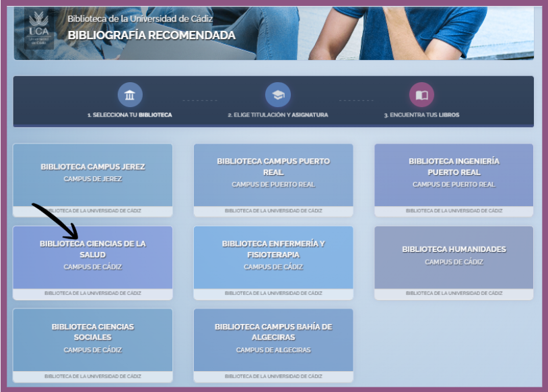The height and width of the screenshot is (392, 548).
Task: Click the library building icon for step 1
Action: tap(130, 95)
